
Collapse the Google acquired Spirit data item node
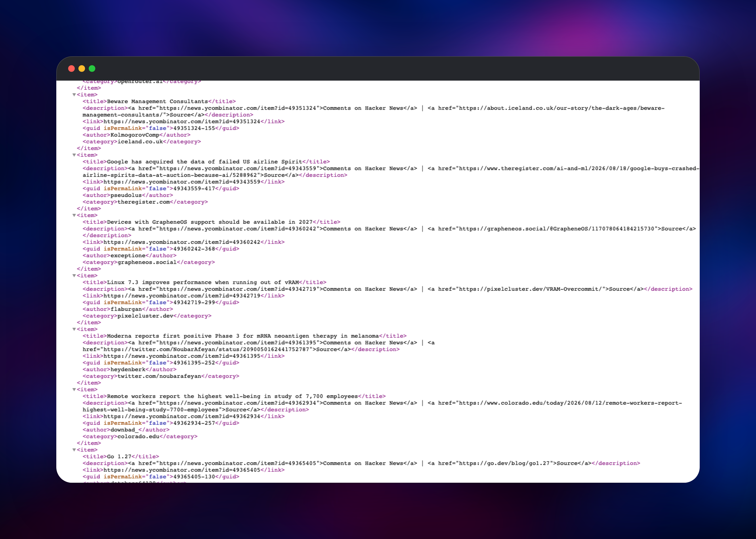tap(74, 155)
